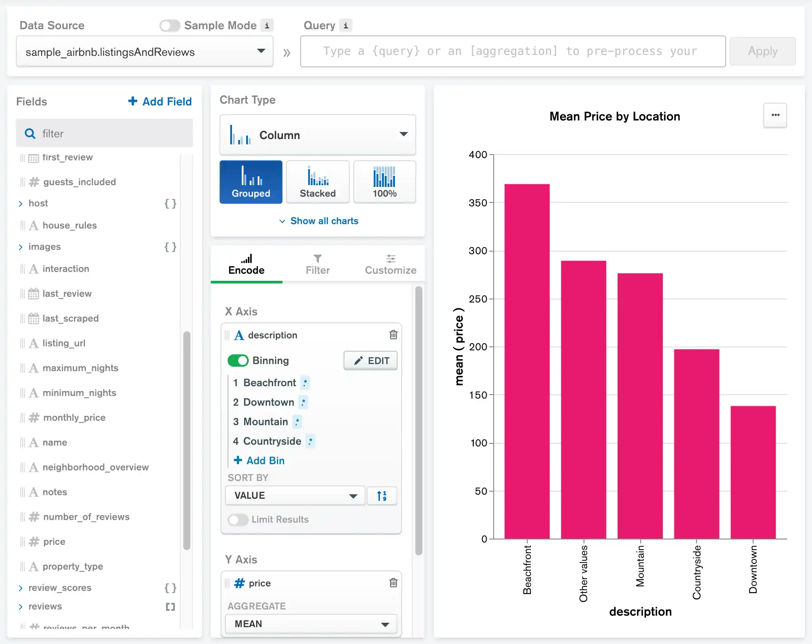
Task: Enable the Limit Results toggle
Action: coord(238,520)
